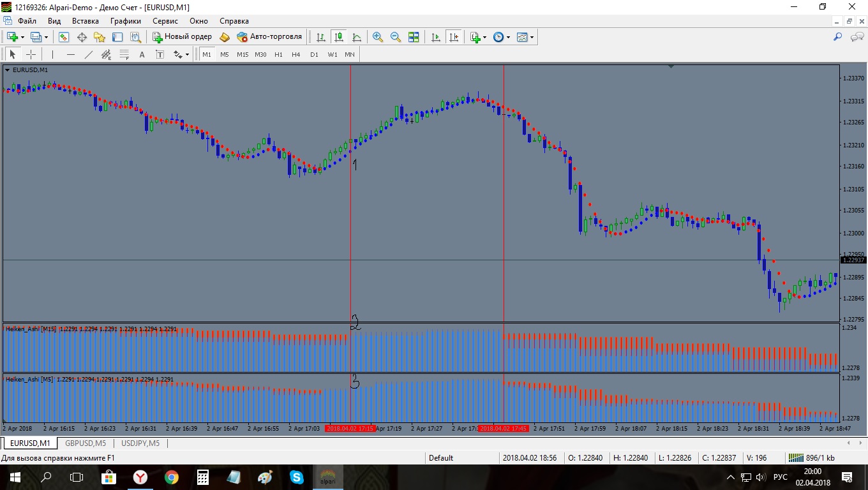The height and width of the screenshot is (490, 868).
Task: Open the Strategy Tester icon
Action: coord(135,37)
